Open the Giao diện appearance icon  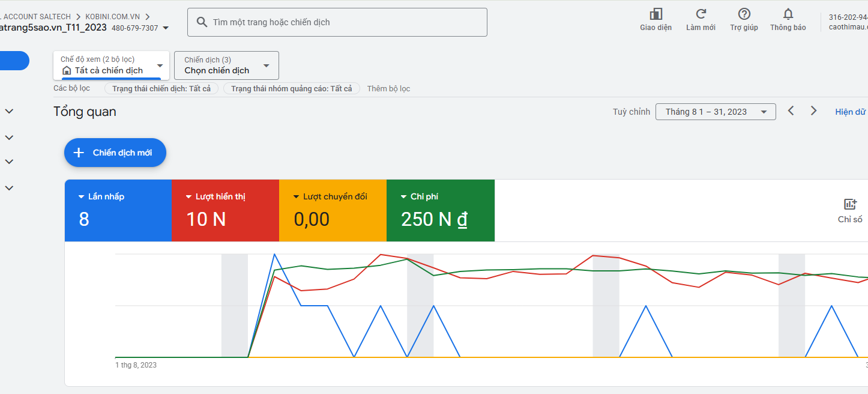pyautogui.click(x=656, y=14)
